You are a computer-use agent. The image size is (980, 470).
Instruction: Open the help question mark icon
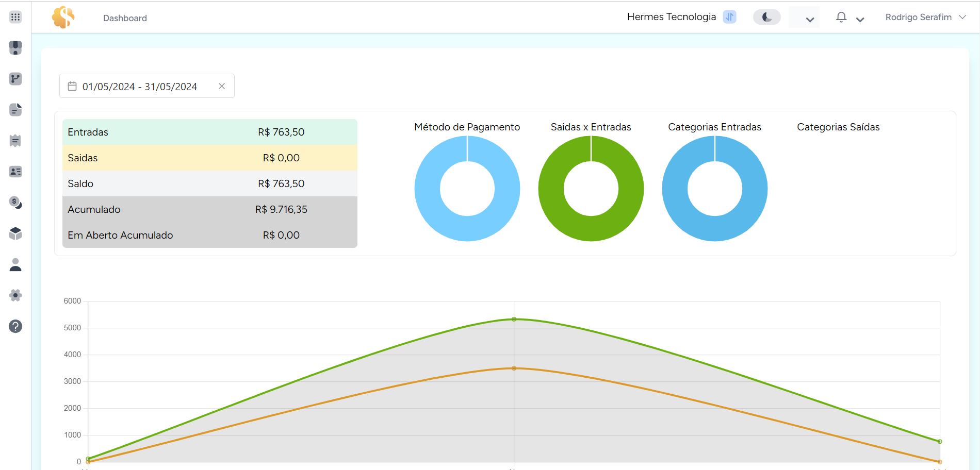tap(15, 326)
